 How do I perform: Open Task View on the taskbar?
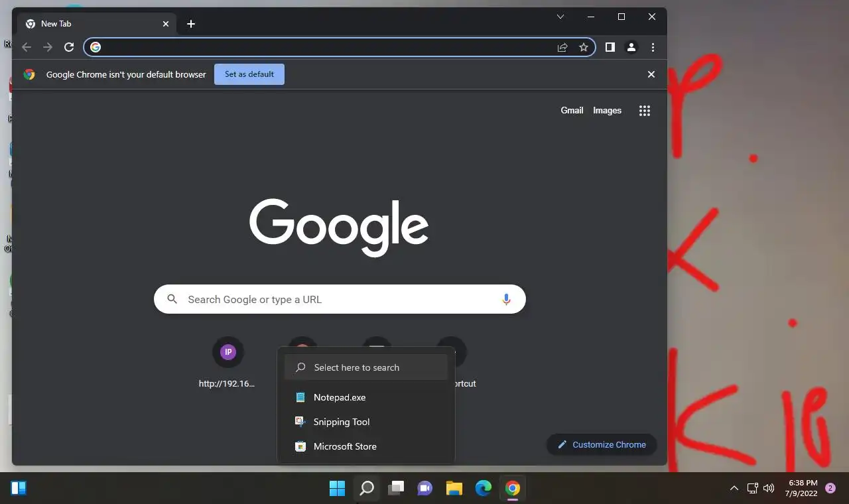[396, 489]
